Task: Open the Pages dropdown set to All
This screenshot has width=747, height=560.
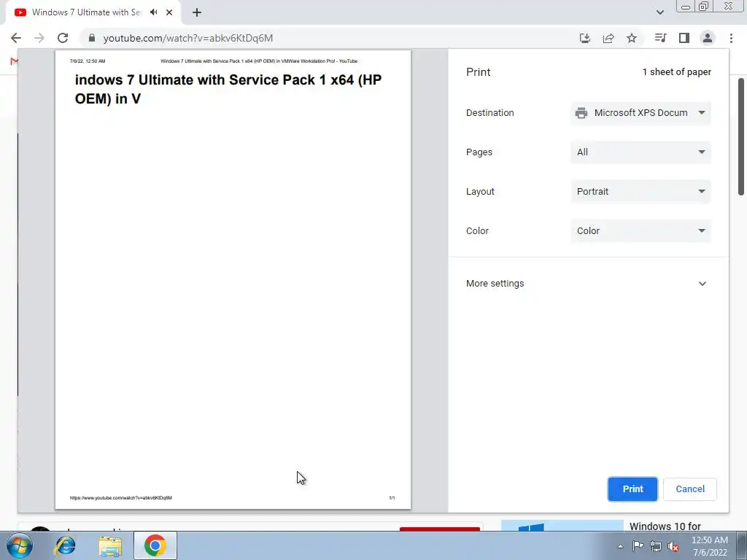Action: click(640, 152)
